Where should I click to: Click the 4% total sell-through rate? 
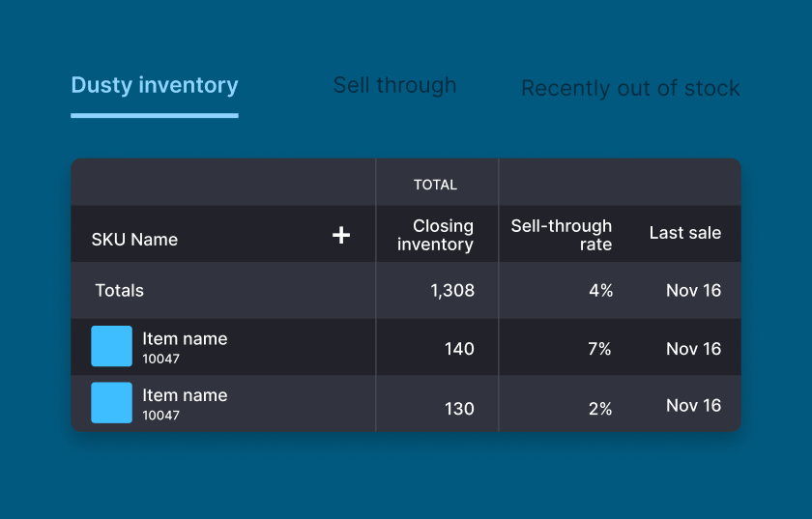click(600, 291)
